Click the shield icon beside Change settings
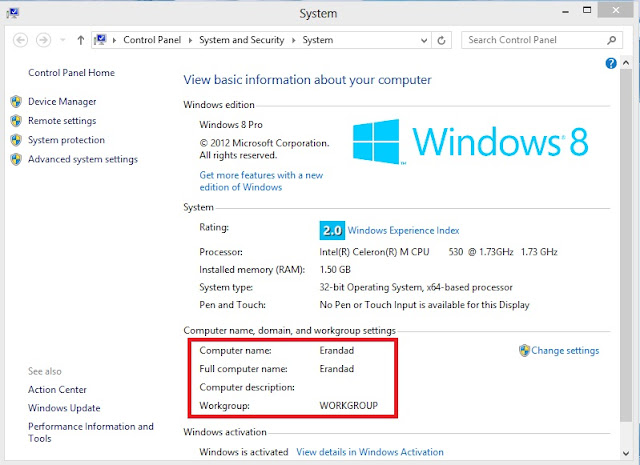 pyautogui.click(x=524, y=350)
